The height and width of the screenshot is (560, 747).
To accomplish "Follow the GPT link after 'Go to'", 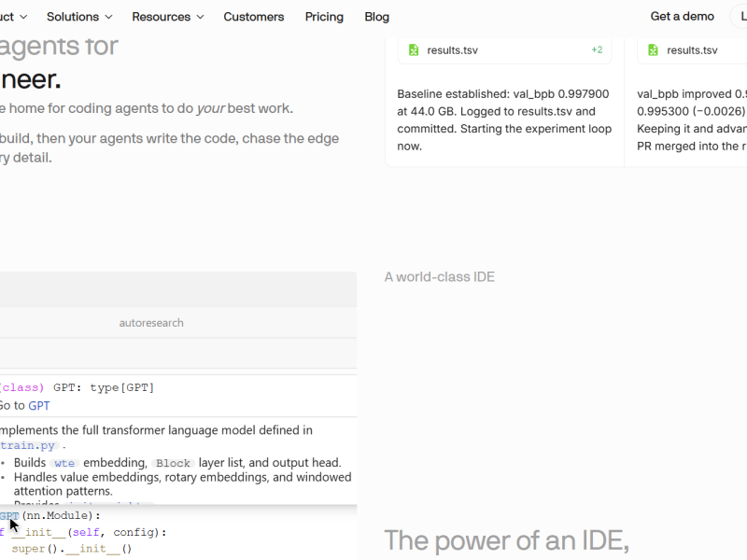I will click(38, 406).
